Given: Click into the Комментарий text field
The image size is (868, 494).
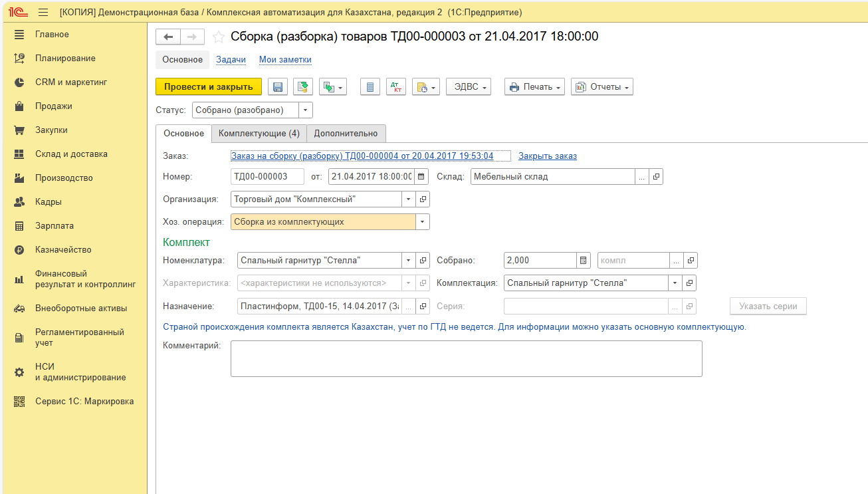Looking at the screenshot, I should pyautogui.click(x=466, y=359).
